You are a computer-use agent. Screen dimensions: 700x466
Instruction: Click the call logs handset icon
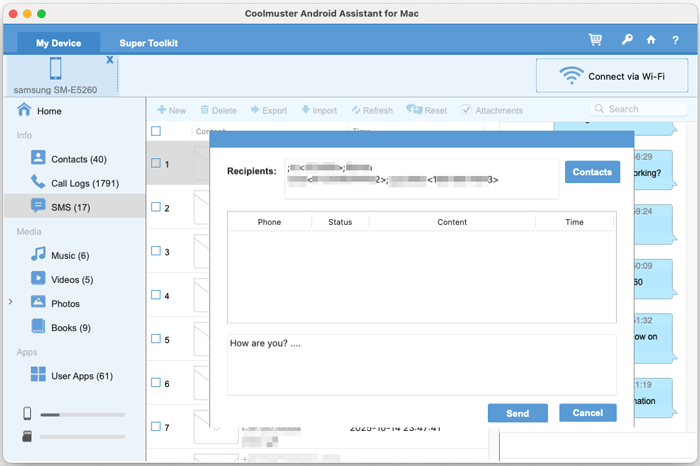(38, 182)
